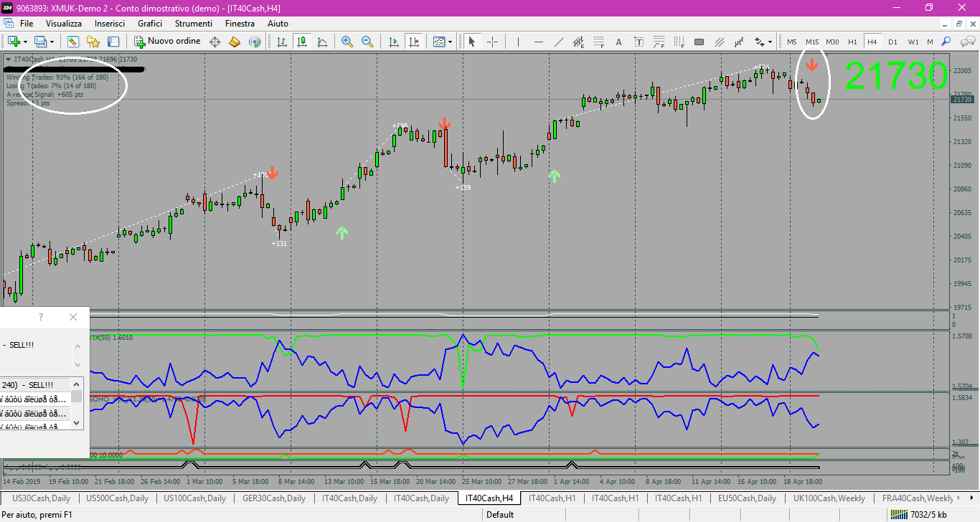This screenshot has height=522, width=980.
Task: Open the Aiuto menu
Action: click(x=278, y=24)
